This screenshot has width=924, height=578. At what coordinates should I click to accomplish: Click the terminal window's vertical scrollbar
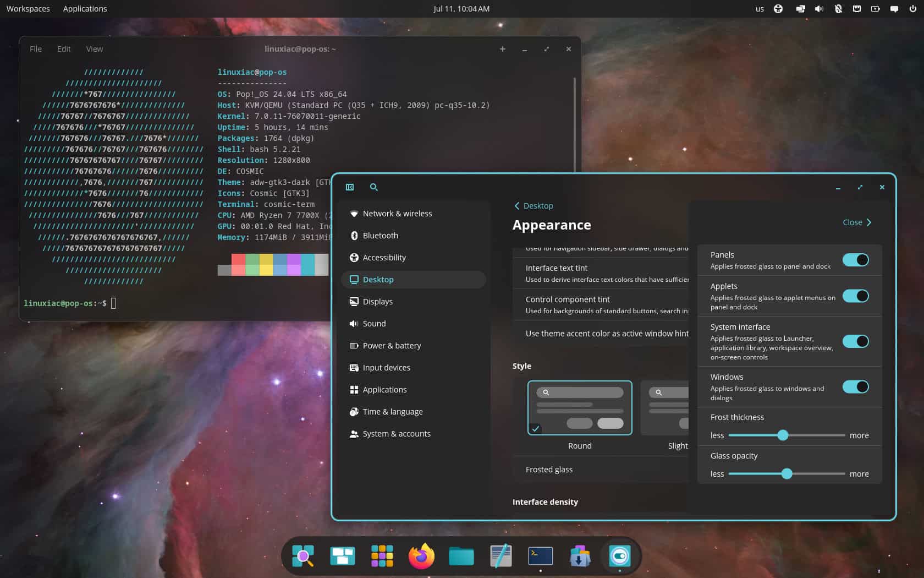pos(574,126)
